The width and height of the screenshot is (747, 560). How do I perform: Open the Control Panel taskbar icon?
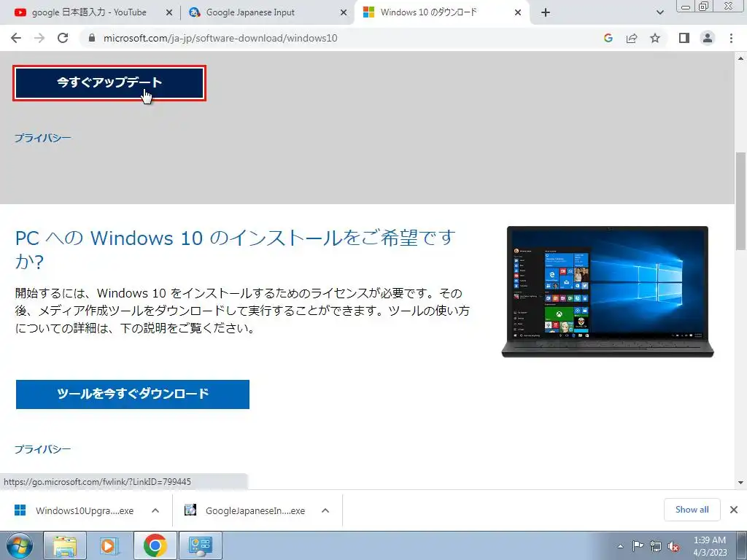click(200, 545)
